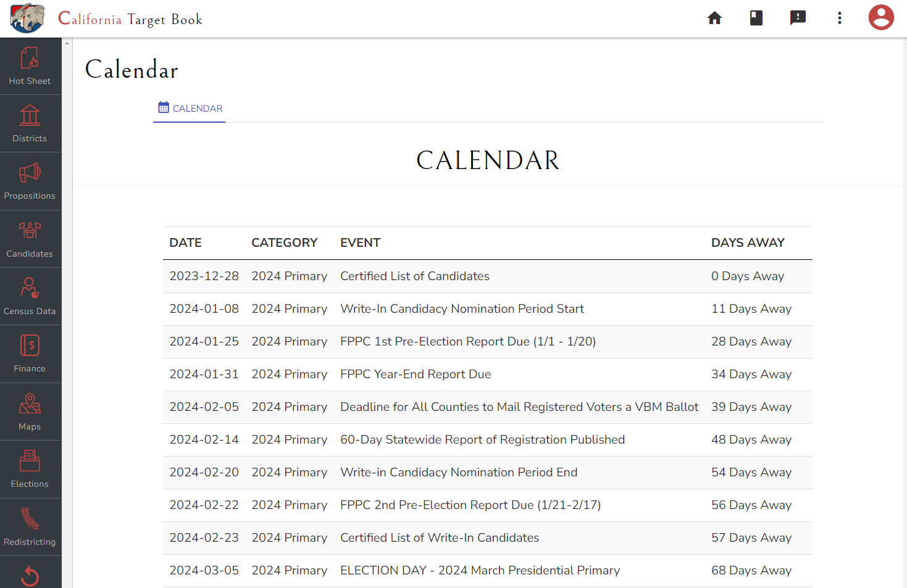Image resolution: width=907 pixels, height=588 pixels.
Task: Select the date 2024-01-08
Action: point(204,309)
